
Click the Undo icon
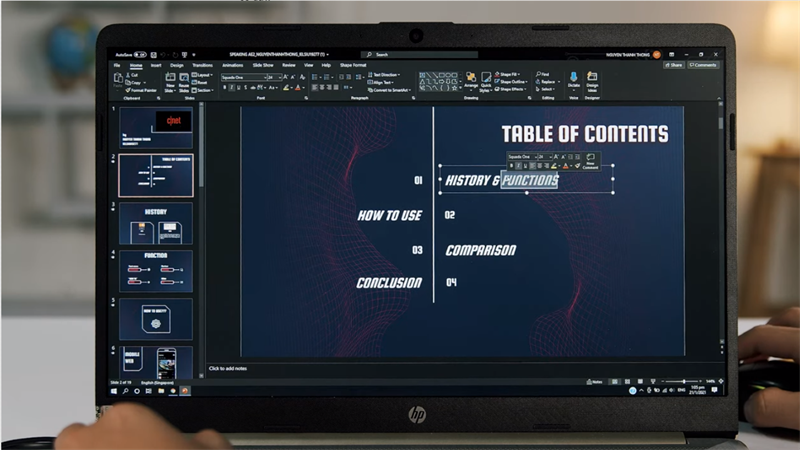[x=163, y=55]
